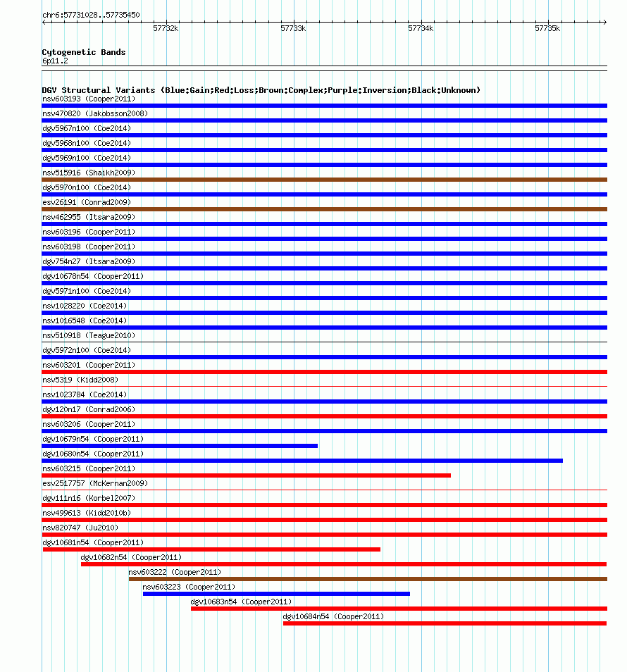This screenshot has height=672, width=627.
Task: Open the dgv10683n54 (Cooper2011) label
Action: click(241, 602)
